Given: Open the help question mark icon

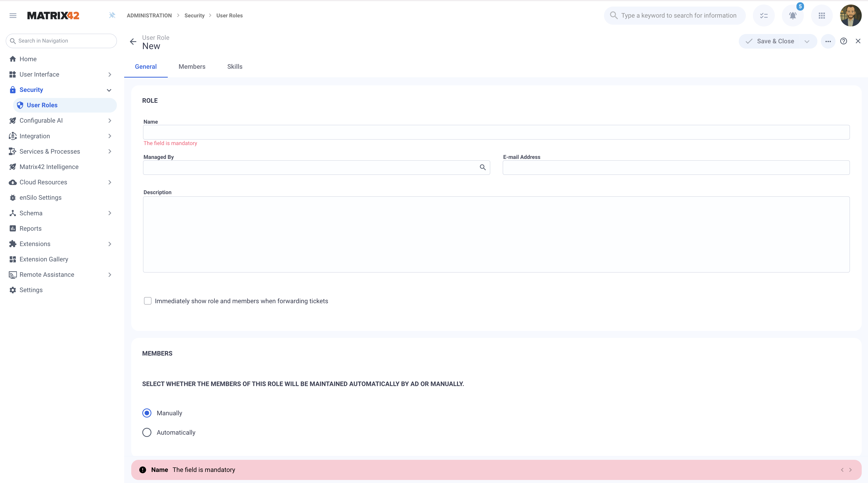Looking at the screenshot, I should click(843, 41).
